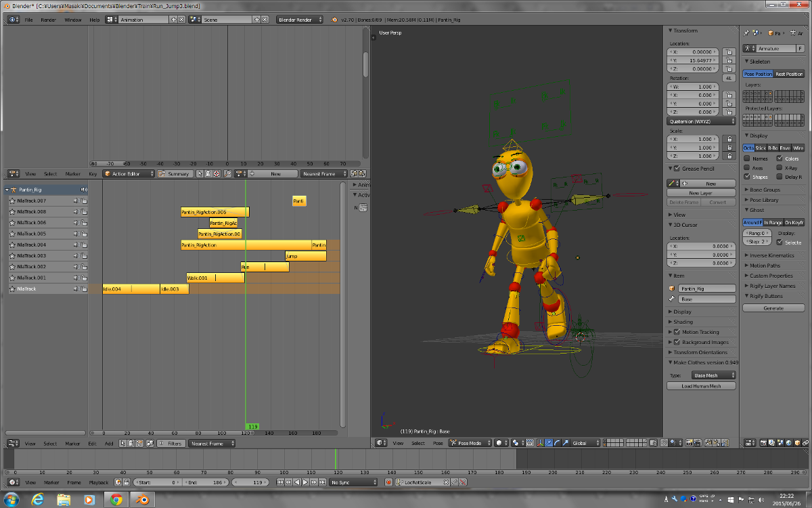Open the File menu
812x508 pixels.
[x=28, y=20]
